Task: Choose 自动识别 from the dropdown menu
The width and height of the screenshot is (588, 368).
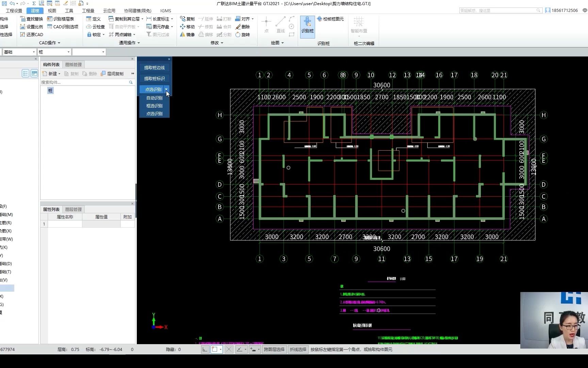Action: (154, 98)
